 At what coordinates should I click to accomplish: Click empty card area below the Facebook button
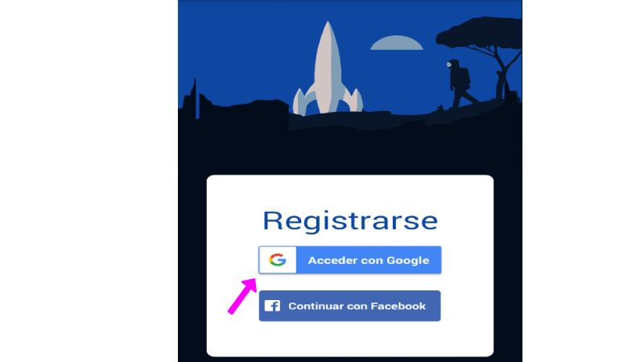point(350,339)
